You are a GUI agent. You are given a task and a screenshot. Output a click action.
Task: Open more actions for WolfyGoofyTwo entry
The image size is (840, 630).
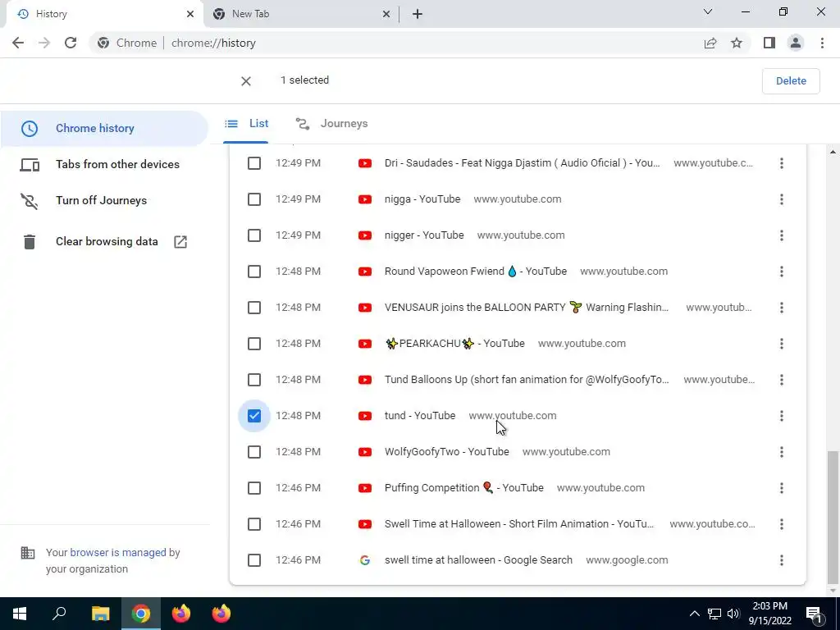[782, 452]
